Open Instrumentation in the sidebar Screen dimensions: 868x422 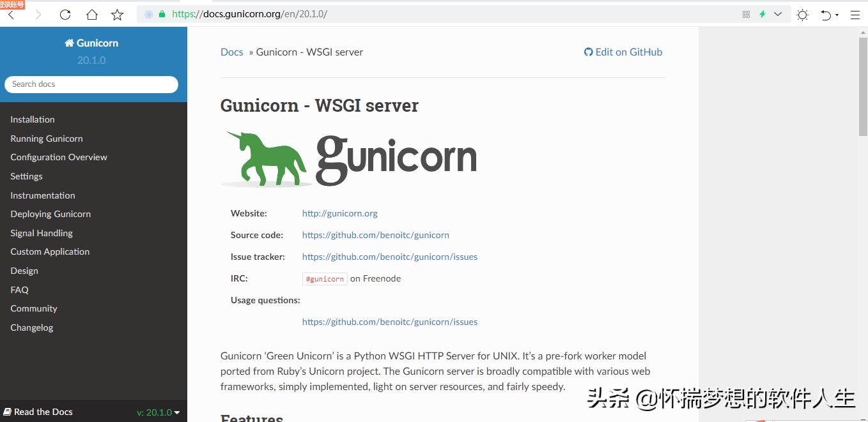pyautogui.click(x=43, y=195)
